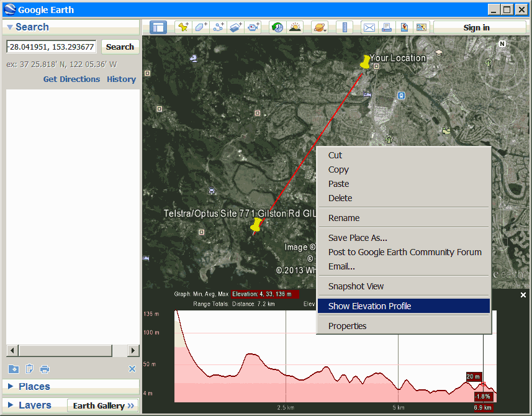This screenshot has width=532, height=416.
Task: Open the historical imagery clock icon
Action: click(277, 27)
